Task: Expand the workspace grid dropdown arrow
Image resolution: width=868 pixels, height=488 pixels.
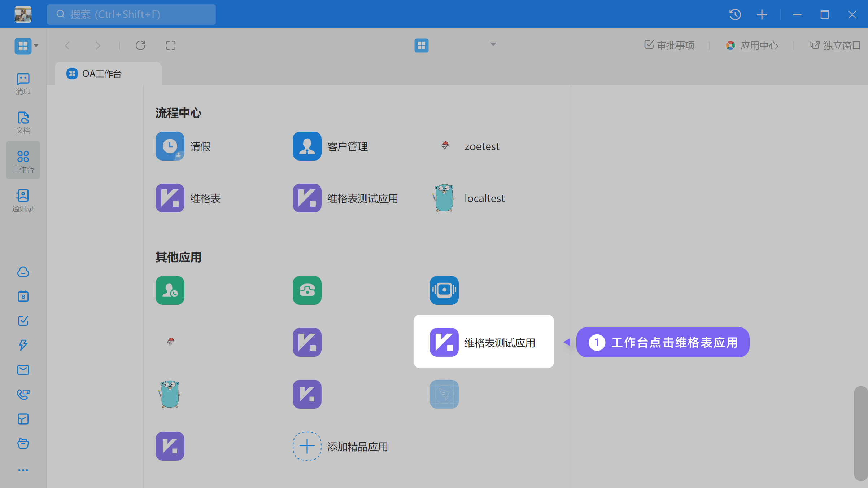Action: pyautogui.click(x=36, y=45)
